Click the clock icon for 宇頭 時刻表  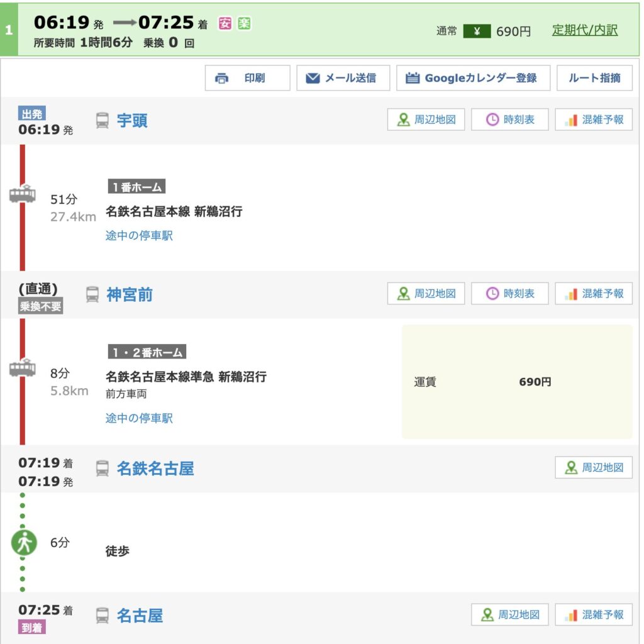coord(492,119)
